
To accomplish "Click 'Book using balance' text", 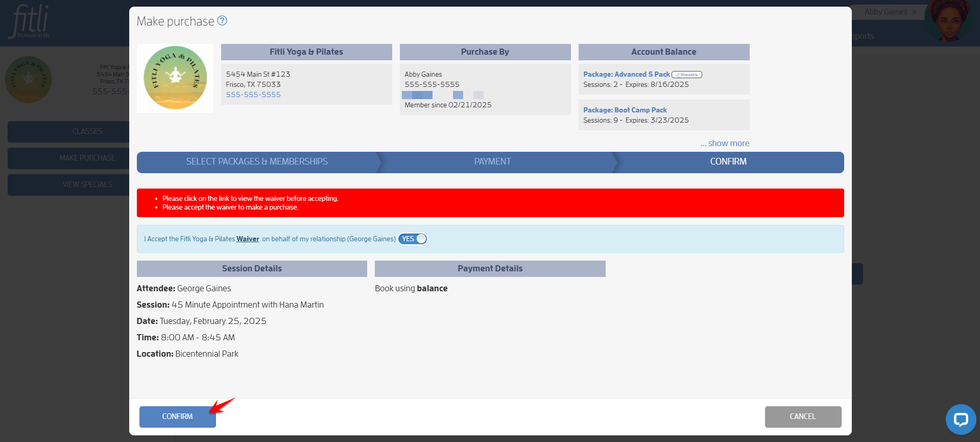I will pyautogui.click(x=411, y=288).
